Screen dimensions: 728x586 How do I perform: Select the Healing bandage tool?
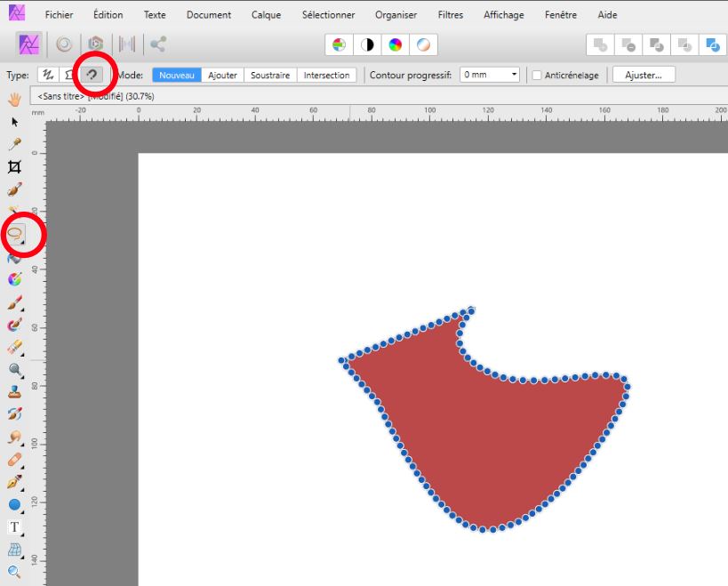pyautogui.click(x=15, y=460)
